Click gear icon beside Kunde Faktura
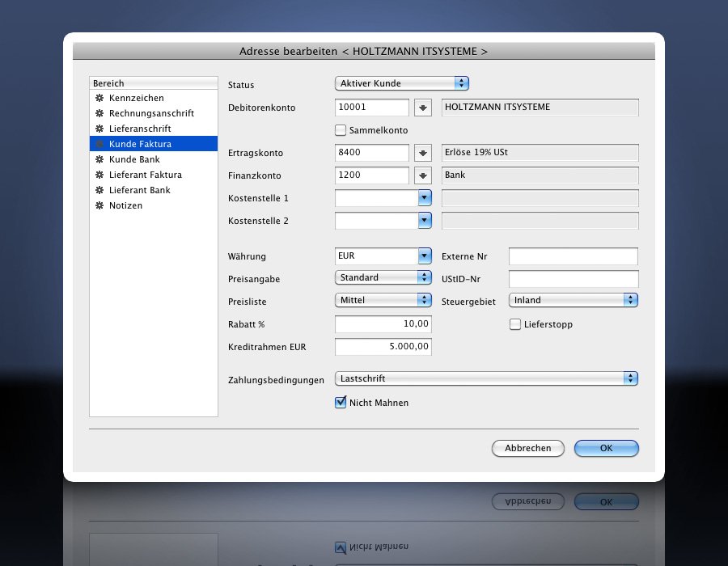Viewport: 728px width, 566px height. pyautogui.click(x=99, y=144)
